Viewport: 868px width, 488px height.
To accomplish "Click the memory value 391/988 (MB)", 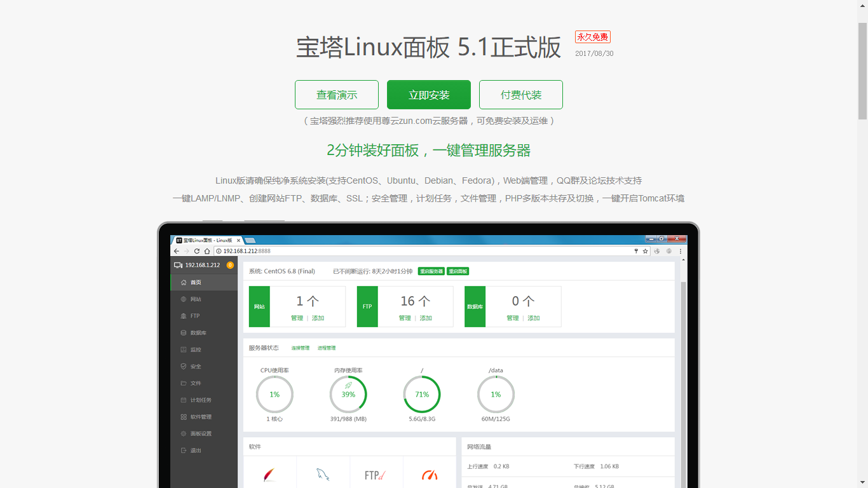I will point(348,419).
